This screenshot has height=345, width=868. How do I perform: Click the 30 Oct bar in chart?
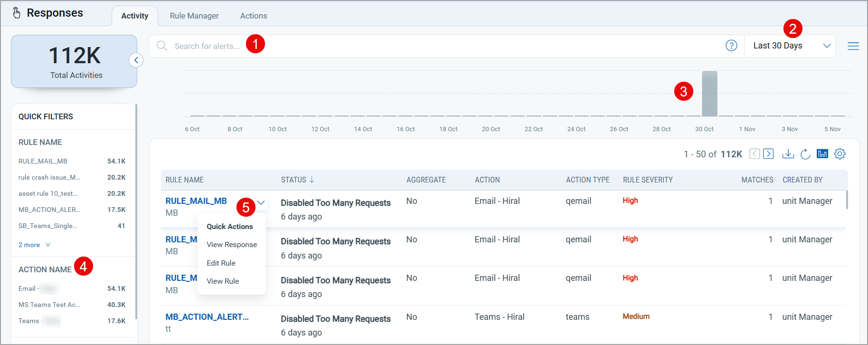point(709,94)
